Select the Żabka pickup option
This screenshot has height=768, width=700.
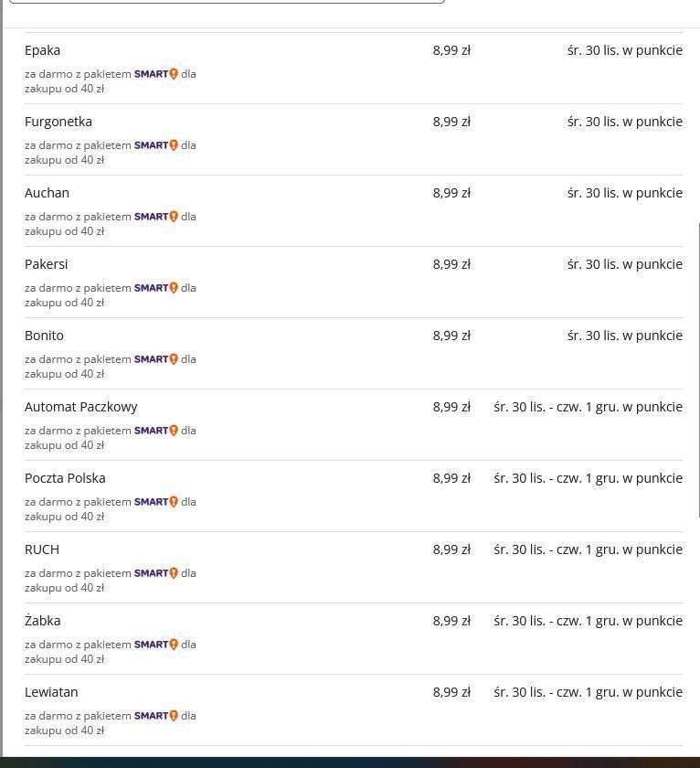(354, 639)
